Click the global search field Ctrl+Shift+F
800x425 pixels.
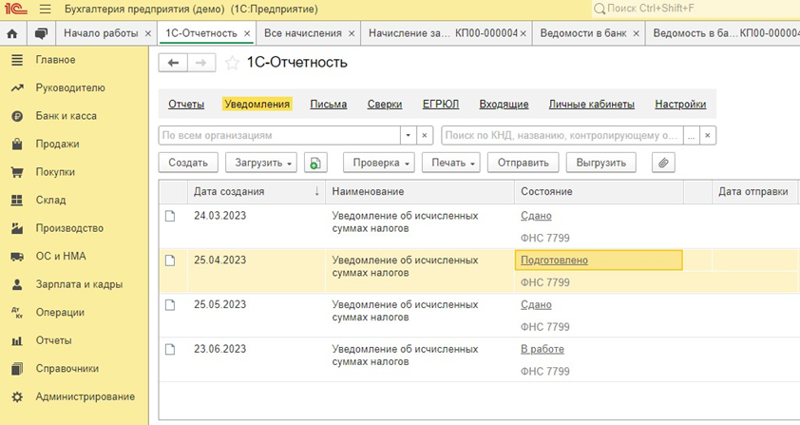[696, 9]
